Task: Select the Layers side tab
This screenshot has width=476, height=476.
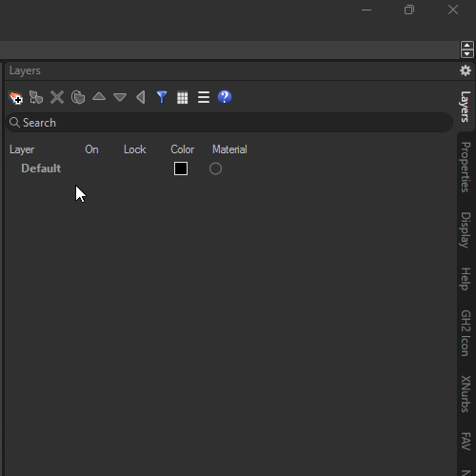Action: 466,107
